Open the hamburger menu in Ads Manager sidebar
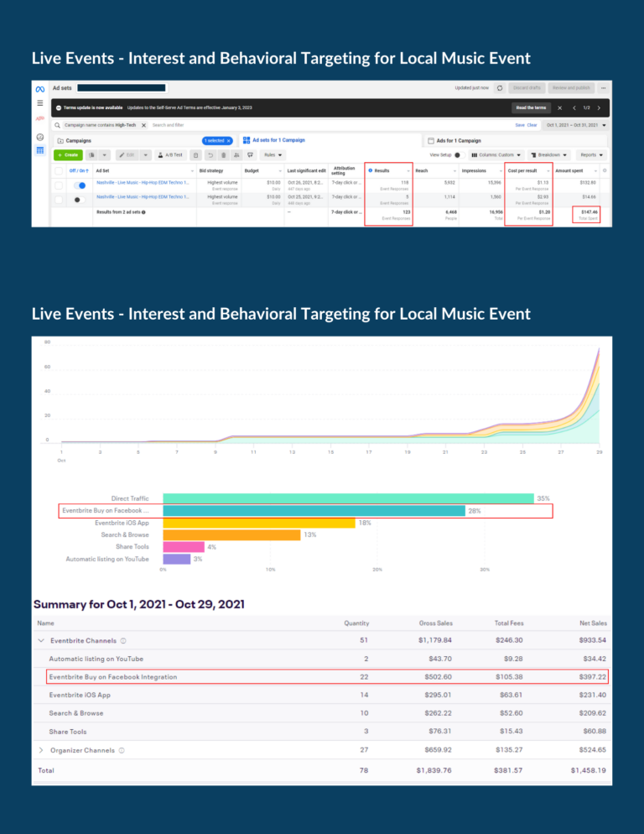The width and height of the screenshot is (644, 834). click(40, 103)
